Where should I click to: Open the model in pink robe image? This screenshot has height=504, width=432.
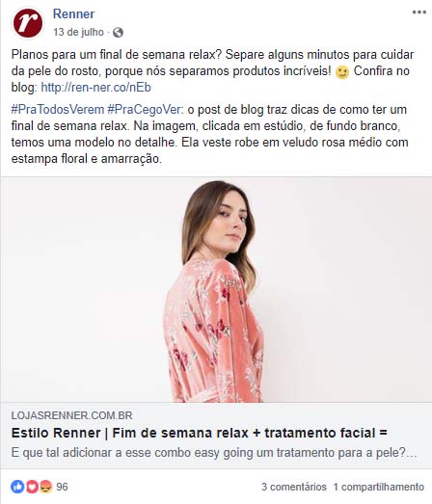pyautogui.click(x=216, y=289)
